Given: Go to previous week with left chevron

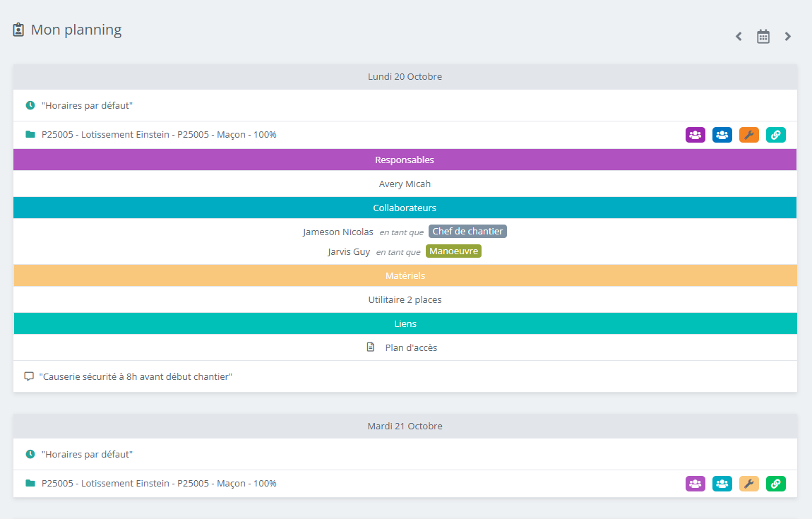Looking at the screenshot, I should click(x=739, y=37).
